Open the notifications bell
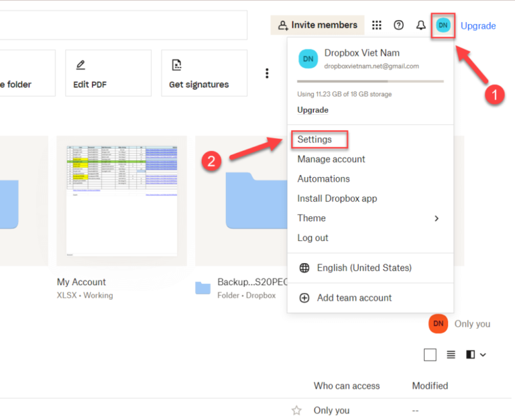The width and height of the screenshot is (515, 420). click(x=420, y=25)
